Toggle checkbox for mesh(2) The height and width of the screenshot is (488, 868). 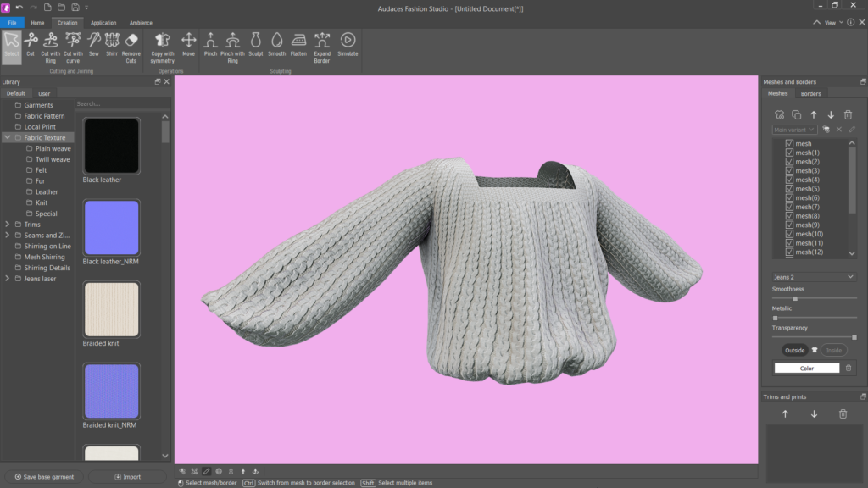point(789,162)
